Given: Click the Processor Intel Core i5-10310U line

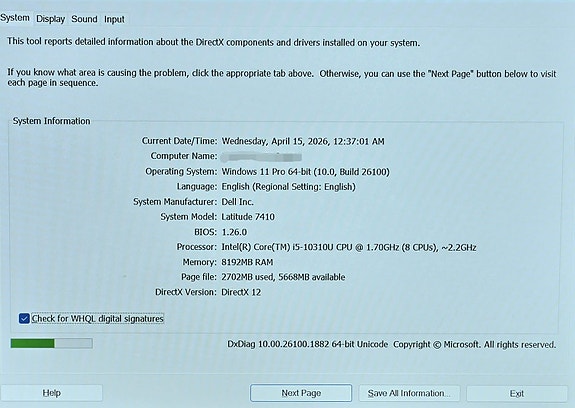Looking at the screenshot, I should (x=349, y=247).
